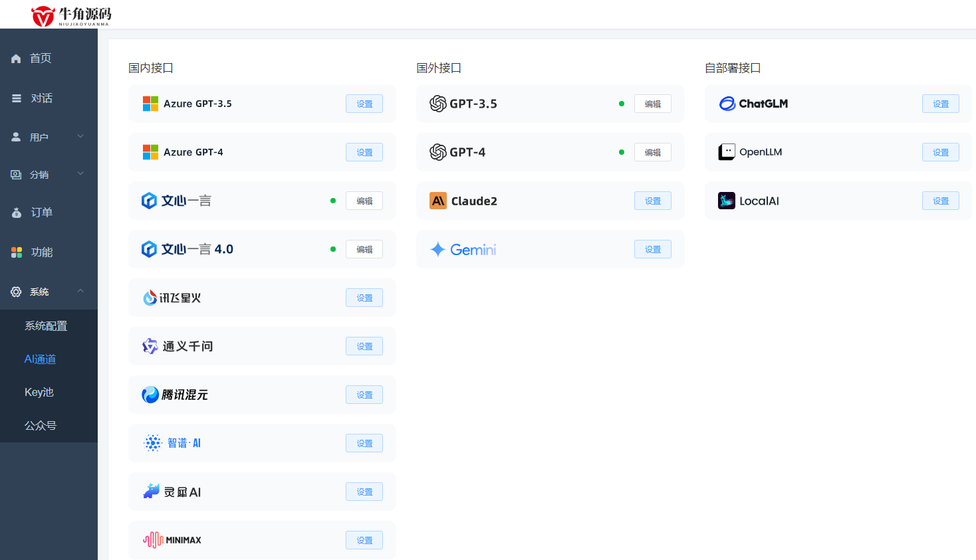Toggle the status indicator beside GPT-4

click(622, 152)
